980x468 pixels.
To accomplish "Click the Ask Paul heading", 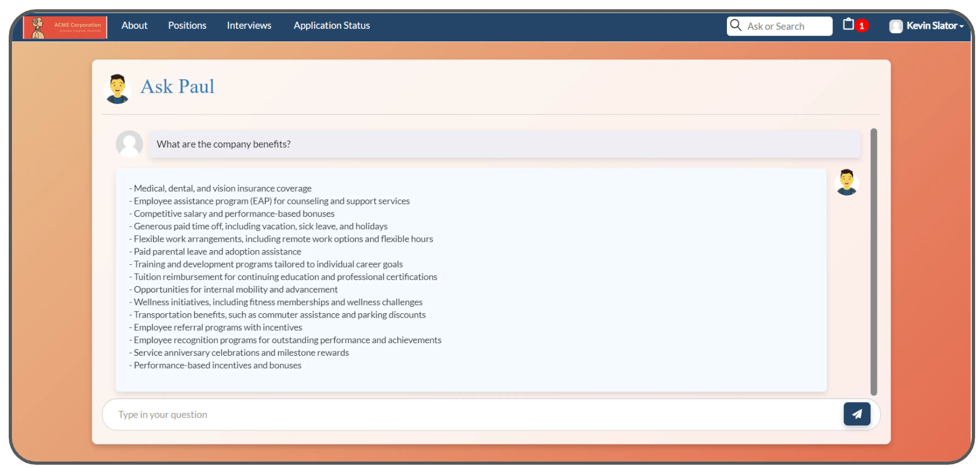I will pos(177,87).
